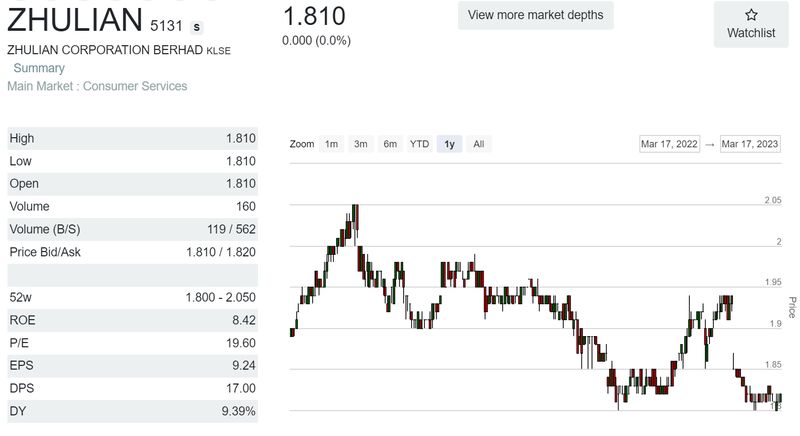Show All chart history
Viewport: 800px width, 436px height.
478,144
